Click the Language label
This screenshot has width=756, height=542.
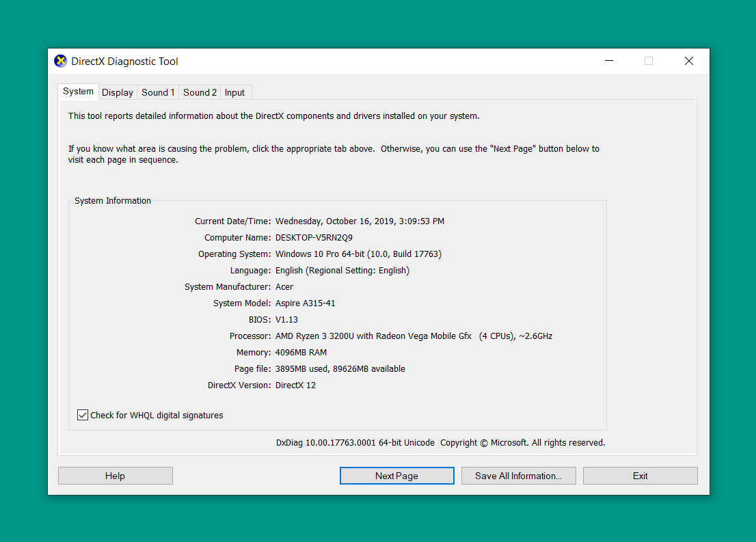[250, 271]
